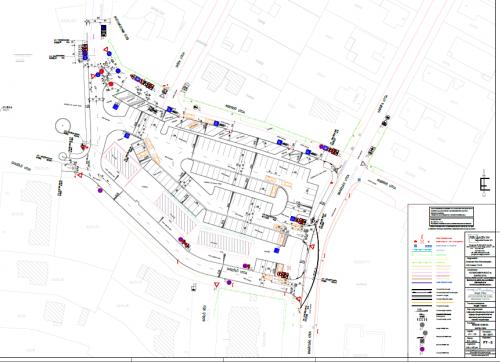Image resolution: width=500 pixels, height=362 pixels.
Task: Select the large circle outline west of the parking lot
Action: point(63,126)
